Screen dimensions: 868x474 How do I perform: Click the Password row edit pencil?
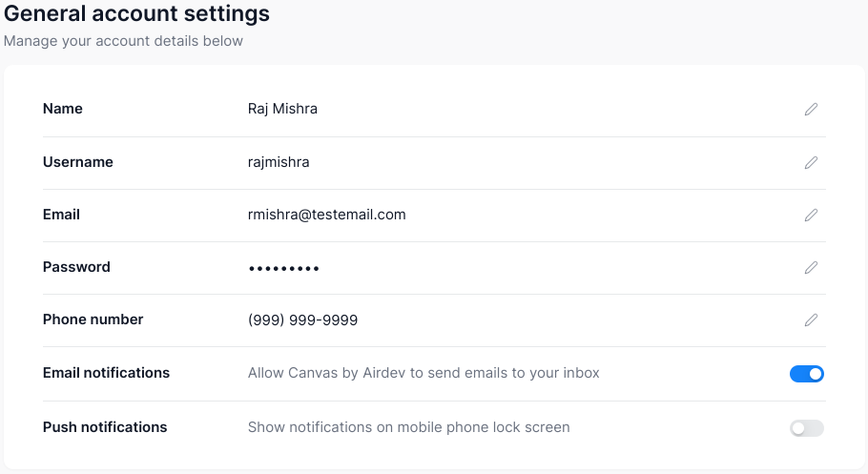tap(811, 268)
